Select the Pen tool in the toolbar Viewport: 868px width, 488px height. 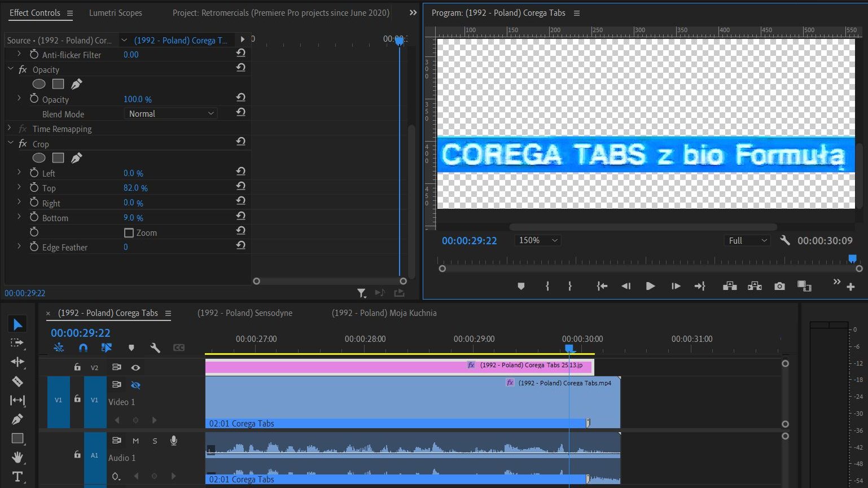click(x=17, y=419)
